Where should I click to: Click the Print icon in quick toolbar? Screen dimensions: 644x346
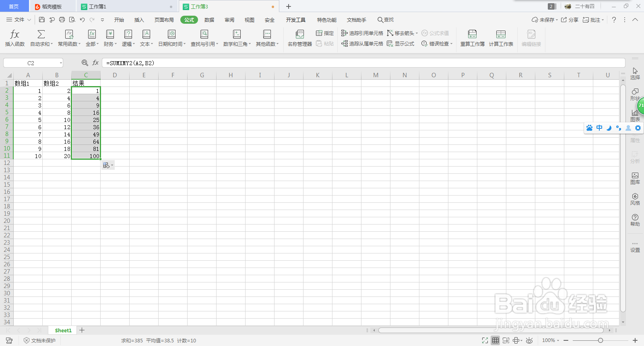(x=62, y=20)
